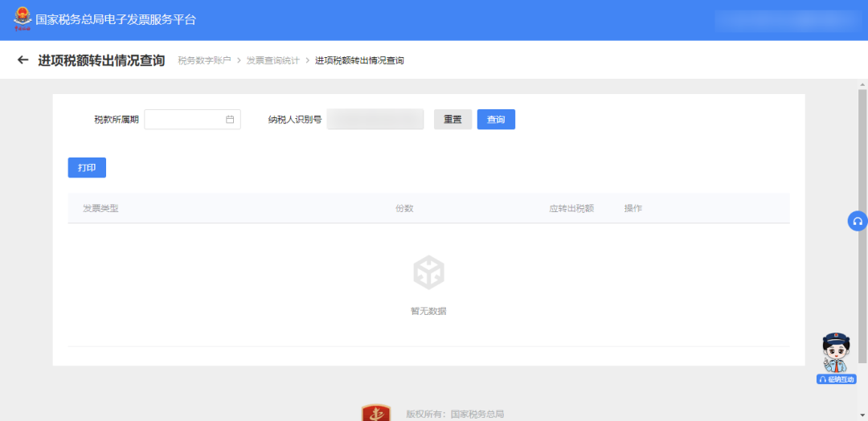Click the scrollbar up arrow
This screenshot has width=868, height=421.
pyautogui.click(x=862, y=84)
